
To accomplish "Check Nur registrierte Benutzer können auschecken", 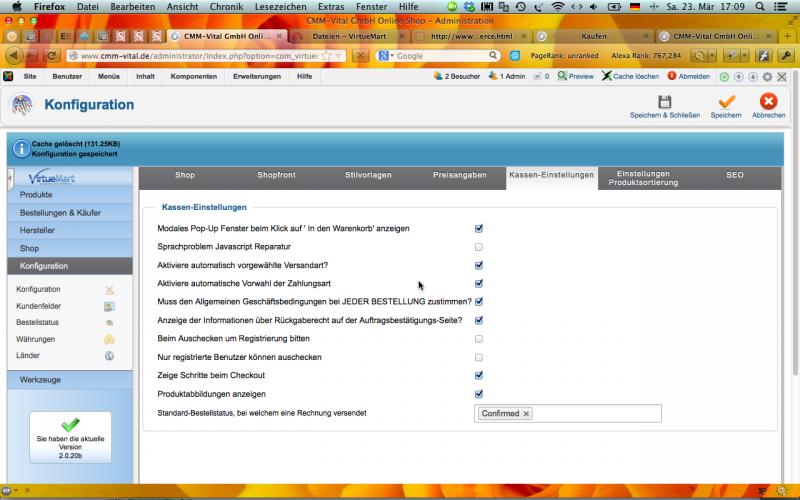I will (479, 357).
